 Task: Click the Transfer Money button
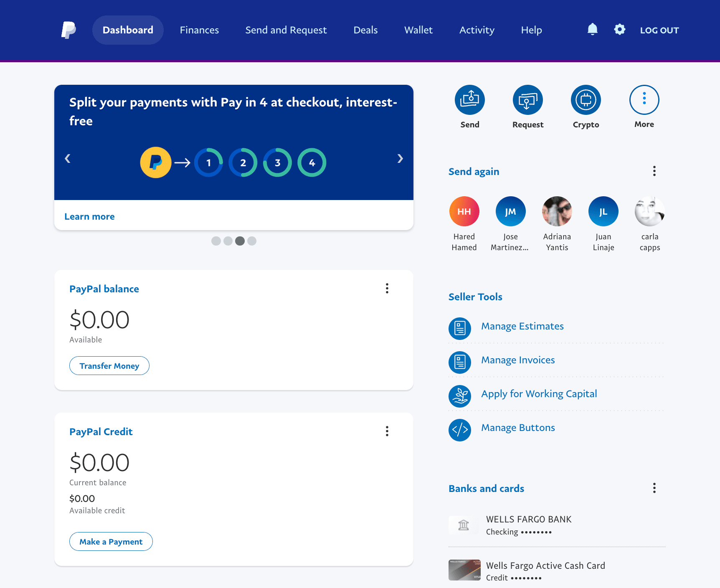(x=109, y=365)
